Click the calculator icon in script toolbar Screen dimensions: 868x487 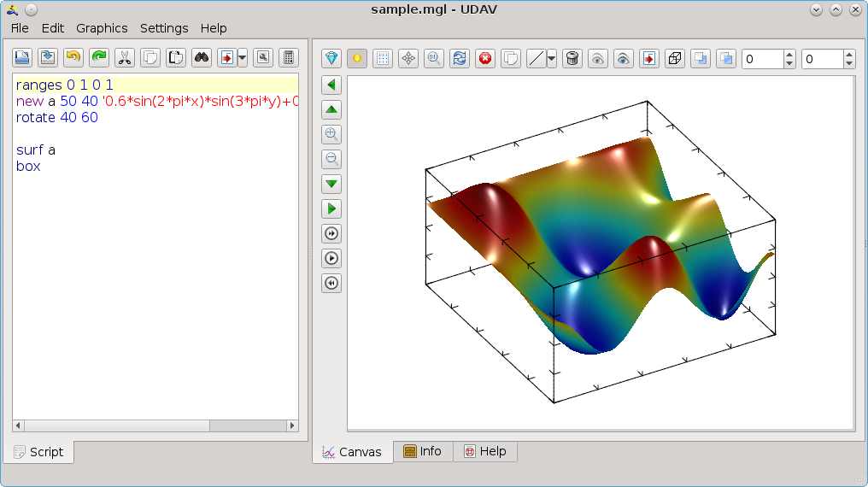(x=289, y=58)
